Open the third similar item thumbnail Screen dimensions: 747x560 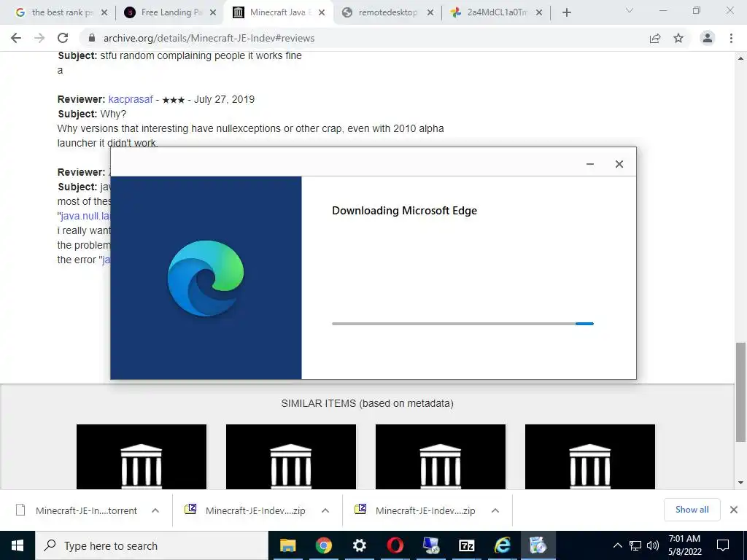tap(441, 456)
